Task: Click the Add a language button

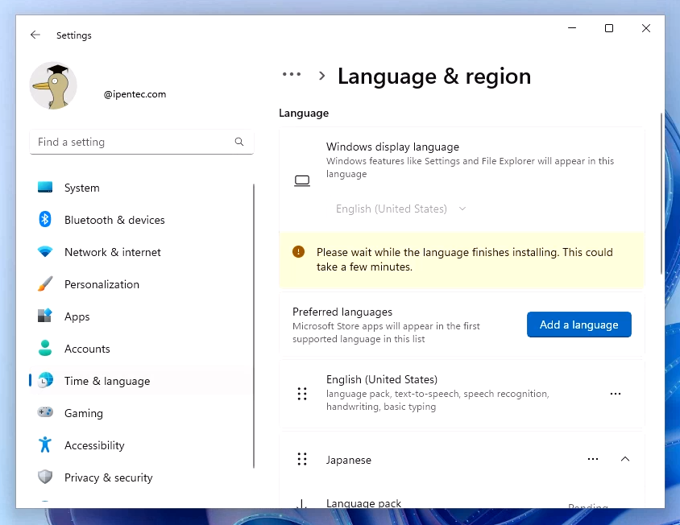Action: click(x=579, y=325)
